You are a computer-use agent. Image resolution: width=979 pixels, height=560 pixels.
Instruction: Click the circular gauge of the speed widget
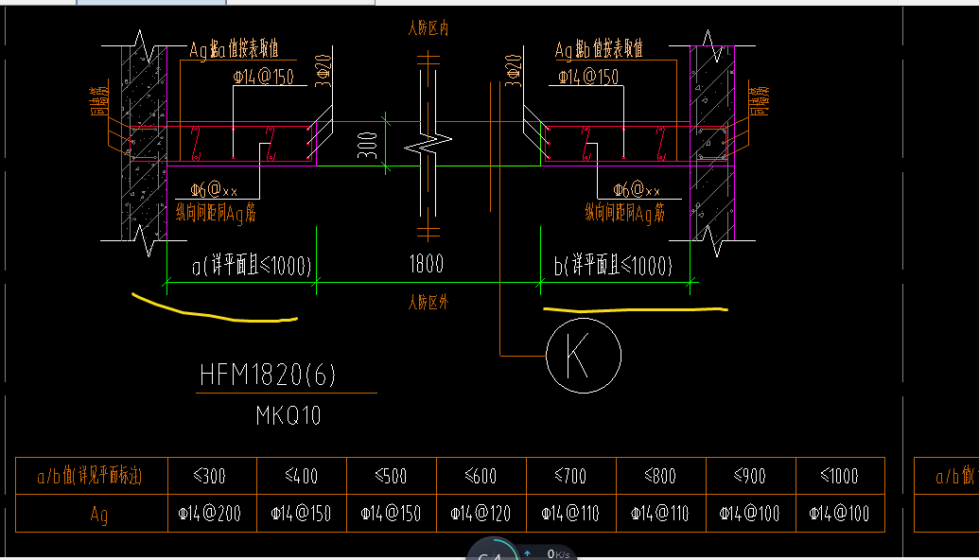[x=493, y=550]
